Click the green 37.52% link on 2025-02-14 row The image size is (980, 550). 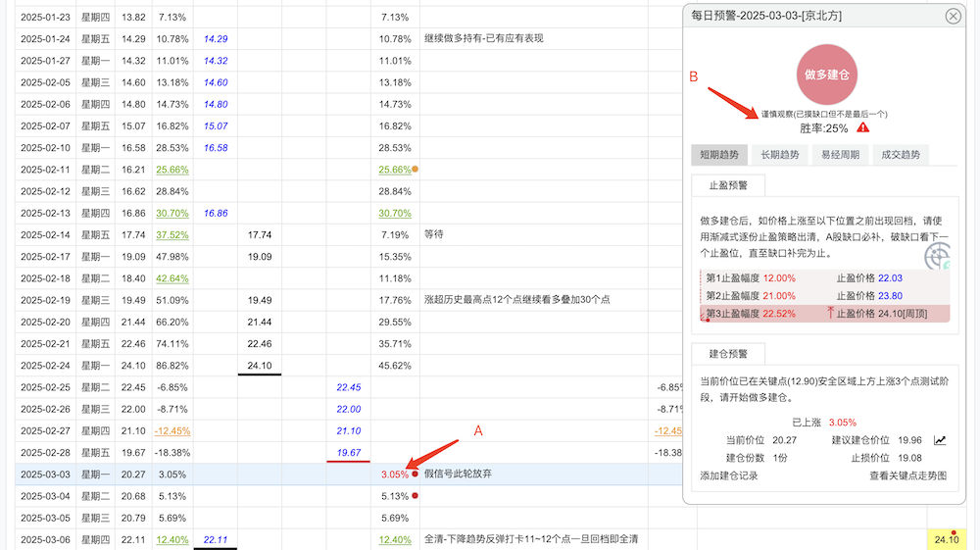[172, 235]
